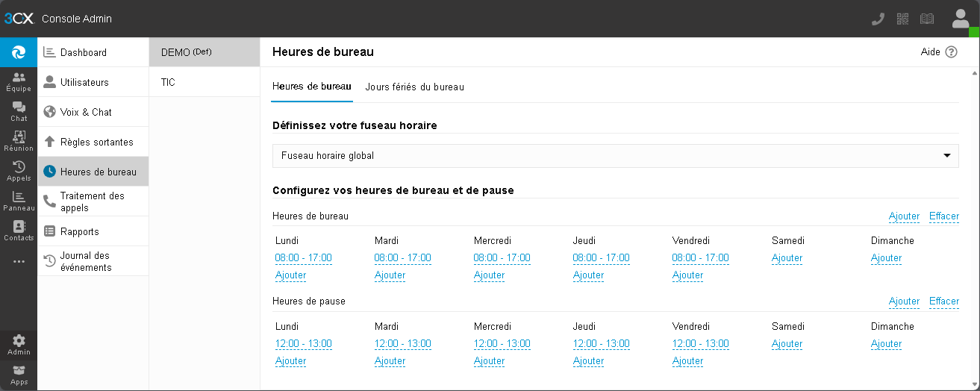Select the DEMO (Def) department
The image size is (980, 391).
pyautogui.click(x=205, y=52)
